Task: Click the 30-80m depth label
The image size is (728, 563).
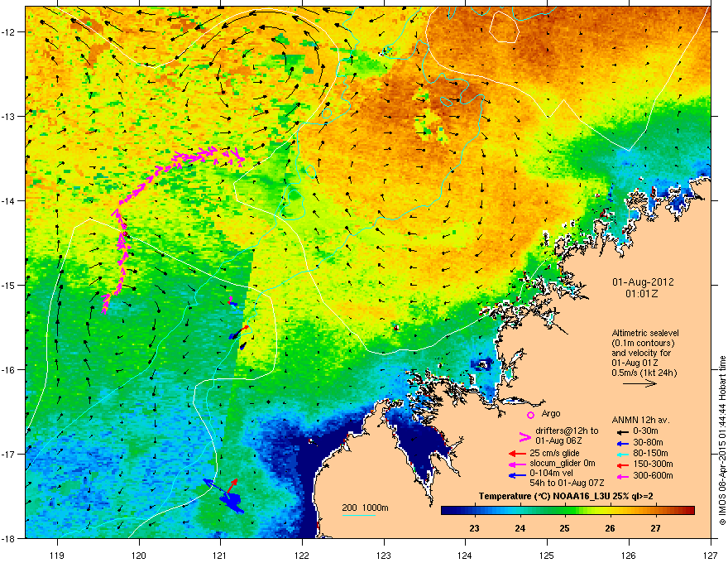Action: pyautogui.click(x=648, y=443)
